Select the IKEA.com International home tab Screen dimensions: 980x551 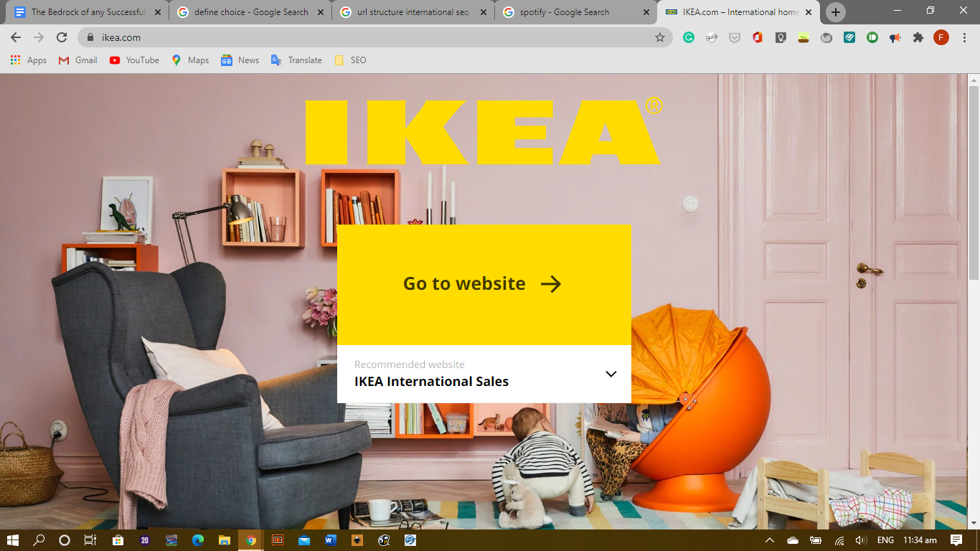coord(738,12)
